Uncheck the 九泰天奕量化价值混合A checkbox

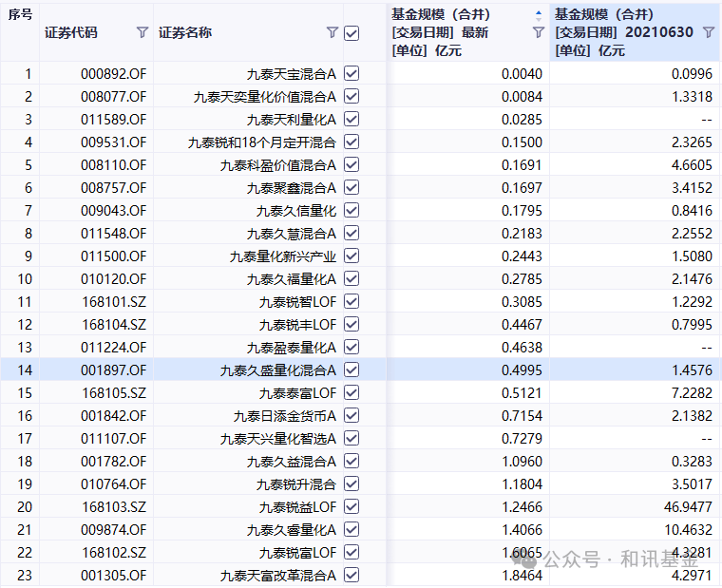tap(351, 96)
